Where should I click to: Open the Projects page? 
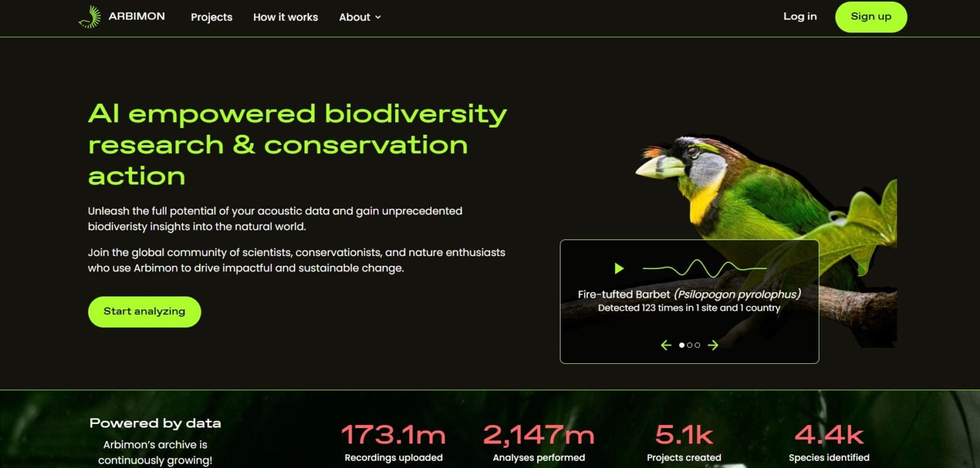(x=211, y=17)
